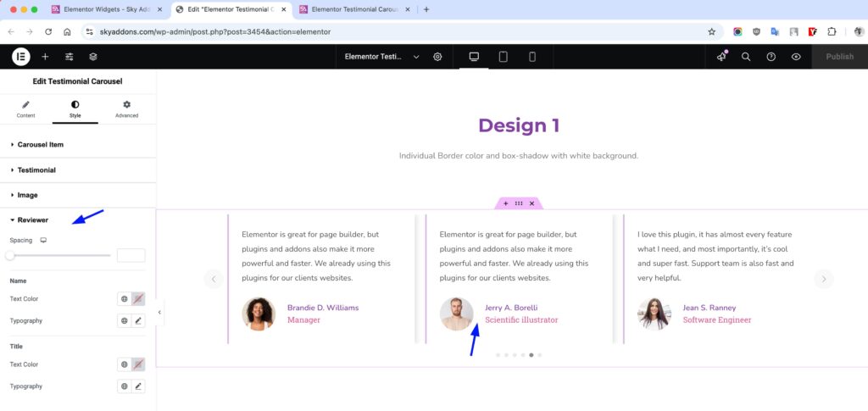Open the Name Typography global icon
The image size is (868, 411).
[124, 320]
